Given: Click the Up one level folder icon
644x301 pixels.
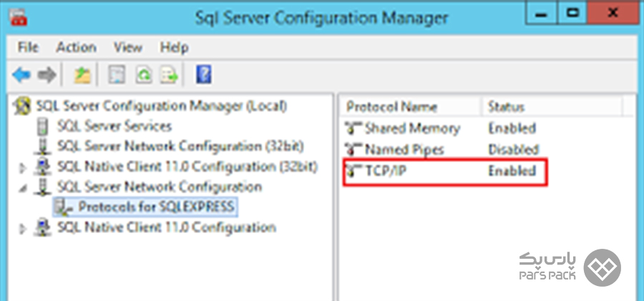Looking at the screenshot, I should click(82, 75).
